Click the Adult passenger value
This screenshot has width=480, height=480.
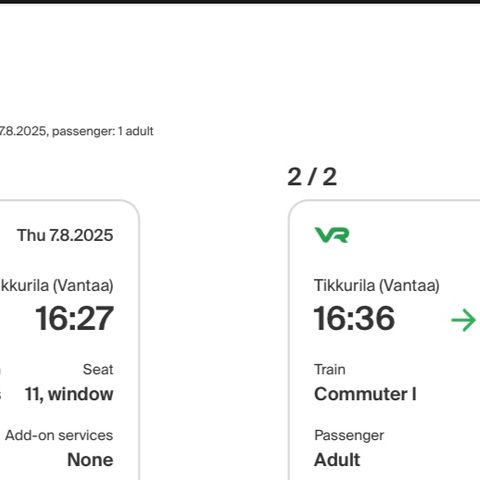click(x=337, y=460)
